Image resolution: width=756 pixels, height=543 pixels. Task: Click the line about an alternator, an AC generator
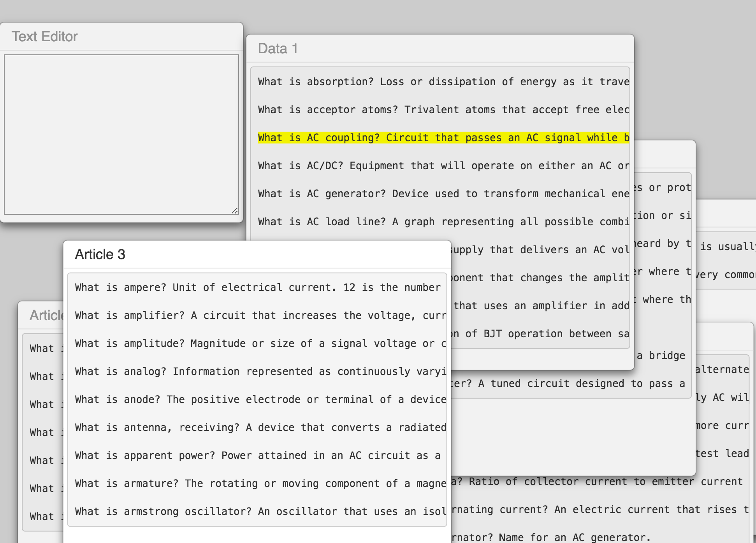click(x=551, y=538)
